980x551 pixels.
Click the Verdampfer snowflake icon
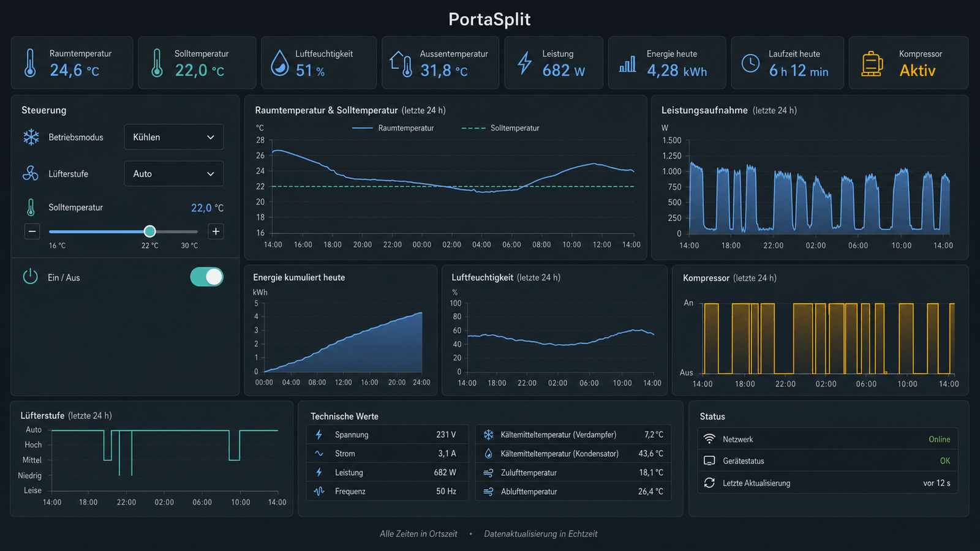tap(488, 435)
